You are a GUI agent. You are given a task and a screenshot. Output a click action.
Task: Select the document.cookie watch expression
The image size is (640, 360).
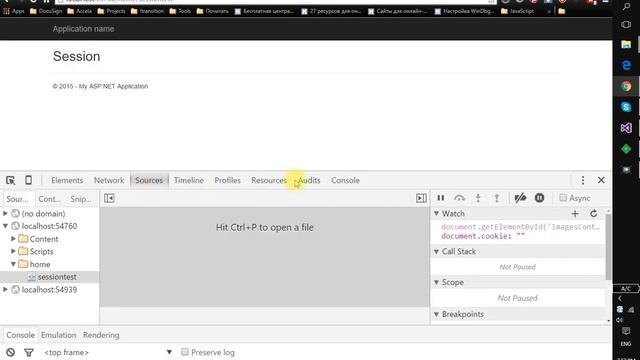tap(482, 236)
